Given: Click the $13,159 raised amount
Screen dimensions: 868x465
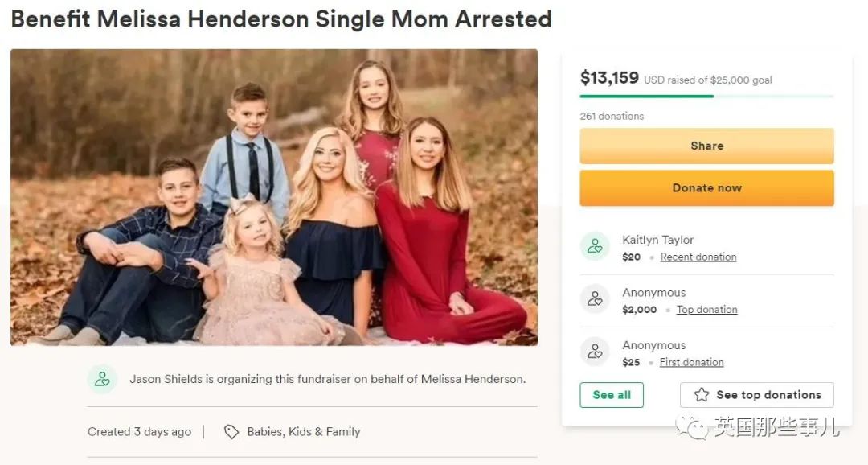Looking at the screenshot, I should (x=609, y=78).
